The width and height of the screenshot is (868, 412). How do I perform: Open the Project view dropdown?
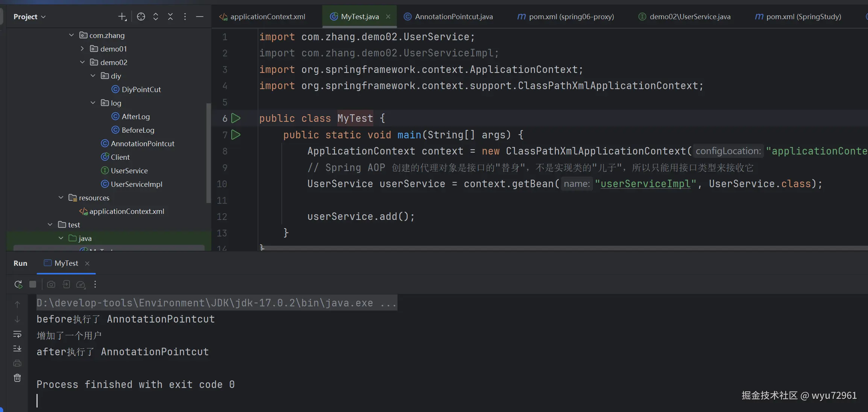[29, 17]
